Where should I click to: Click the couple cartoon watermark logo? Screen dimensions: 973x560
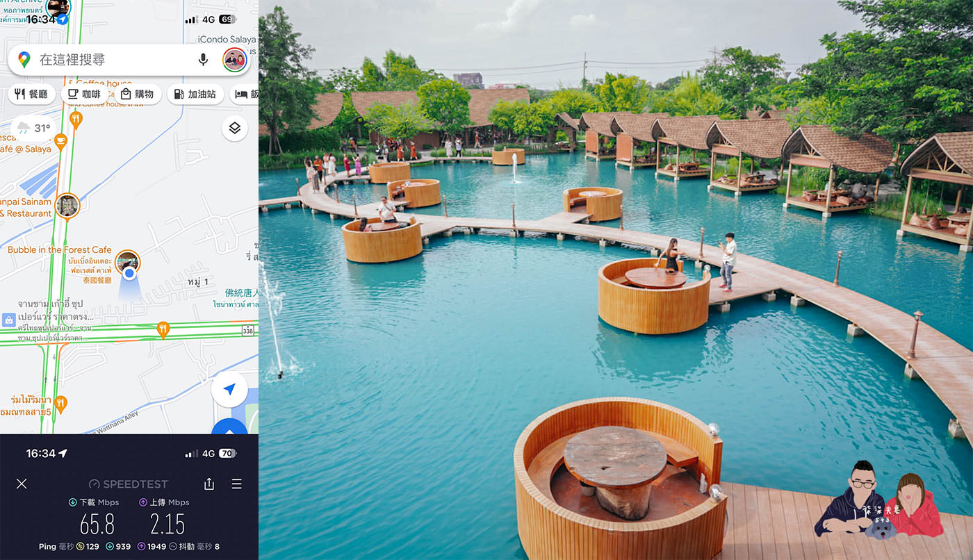(x=878, y=502)
